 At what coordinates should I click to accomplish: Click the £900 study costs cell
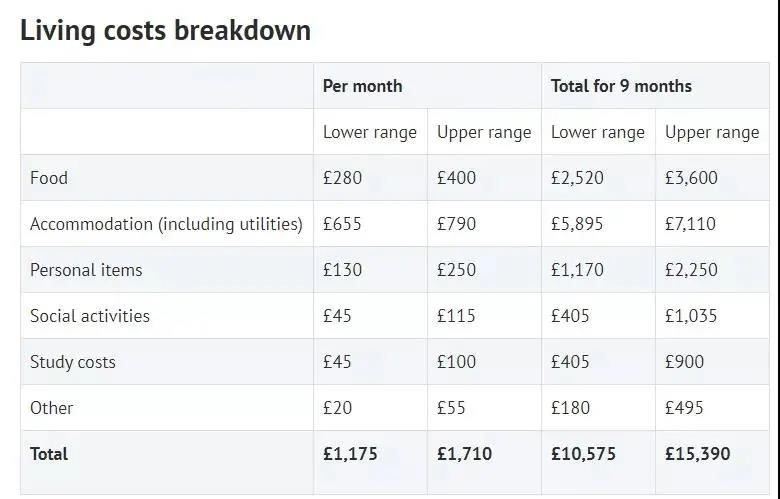pyautogui.click(x=684, y=362)
